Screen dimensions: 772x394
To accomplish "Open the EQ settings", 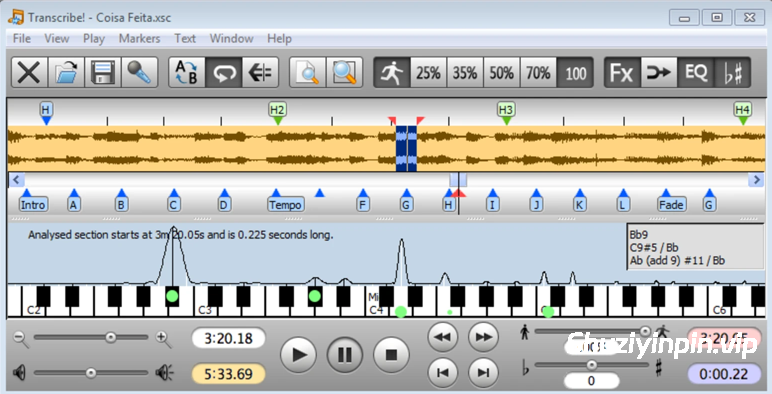I will click(696, 73).
